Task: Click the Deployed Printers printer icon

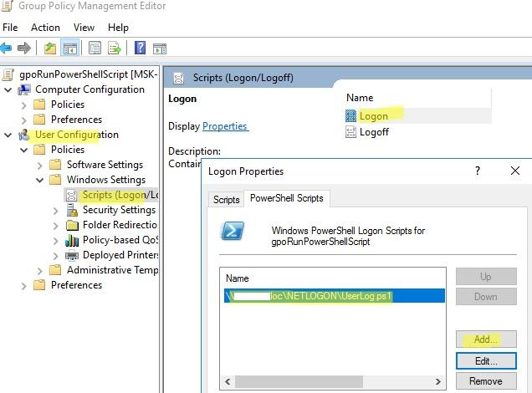Action: click(72, 255)
